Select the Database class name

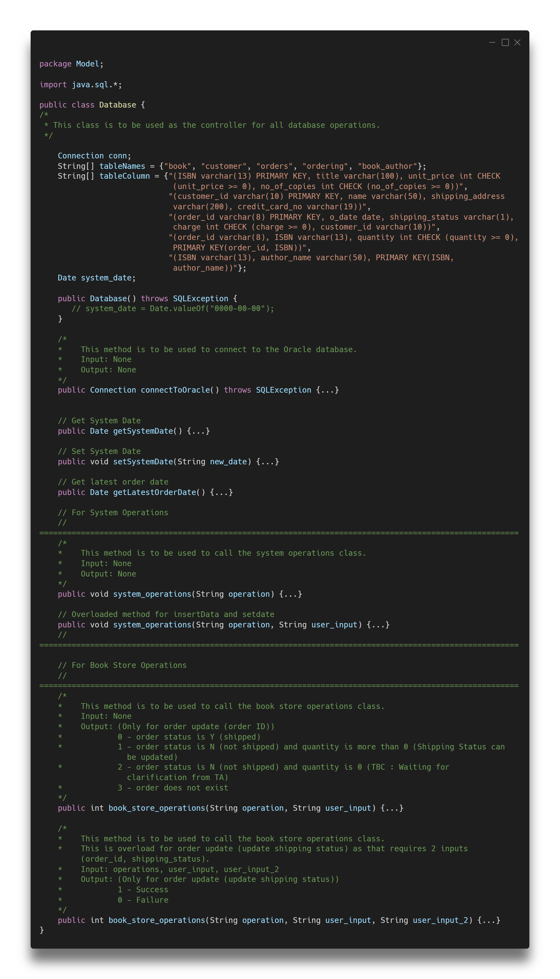[117, 104]
